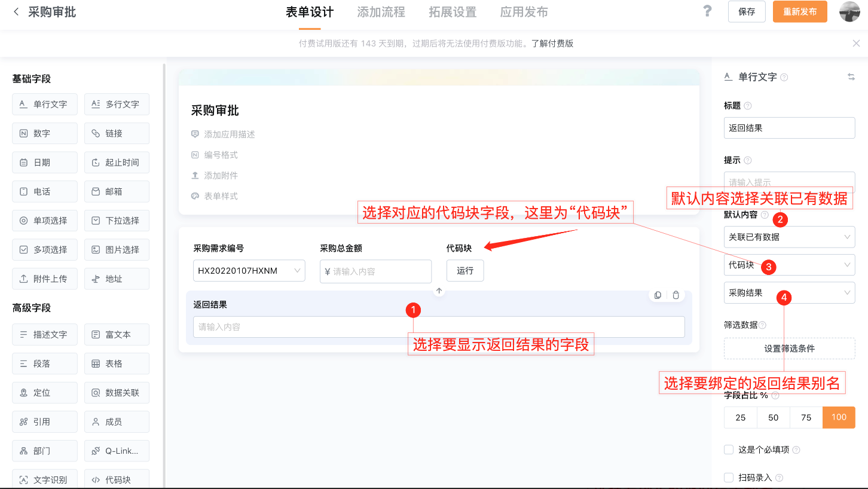Add 多行文字 field from the palette
The height and width of the screenshot is (489, 868).
click(117, 104)
